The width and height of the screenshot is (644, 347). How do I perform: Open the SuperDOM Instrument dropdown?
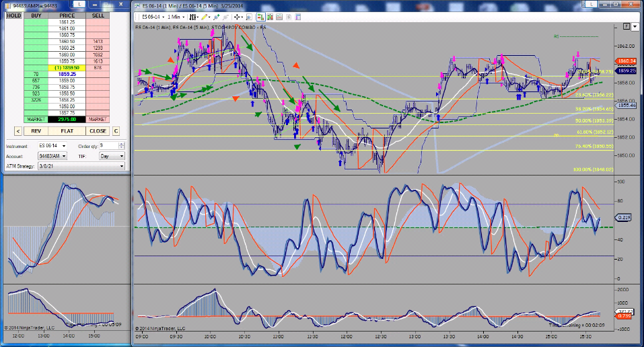coord(52,146)
